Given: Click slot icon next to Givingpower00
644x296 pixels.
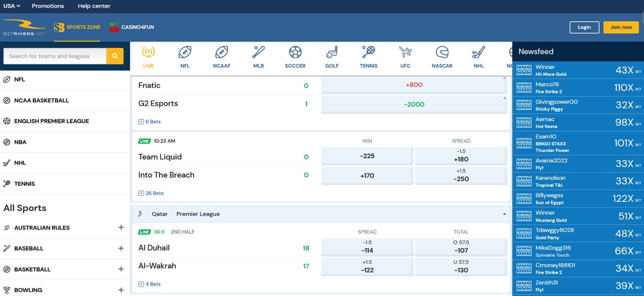Looking at the screenshot, I should coord(524,105).
